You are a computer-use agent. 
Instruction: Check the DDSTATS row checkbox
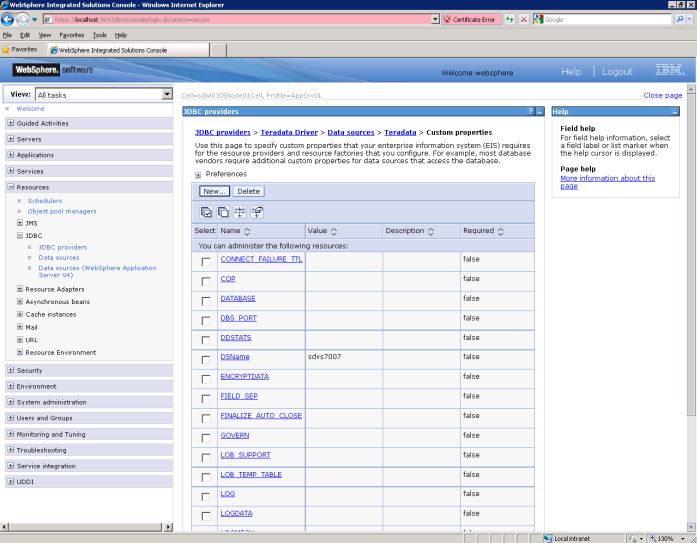click(x=206, y=340)
